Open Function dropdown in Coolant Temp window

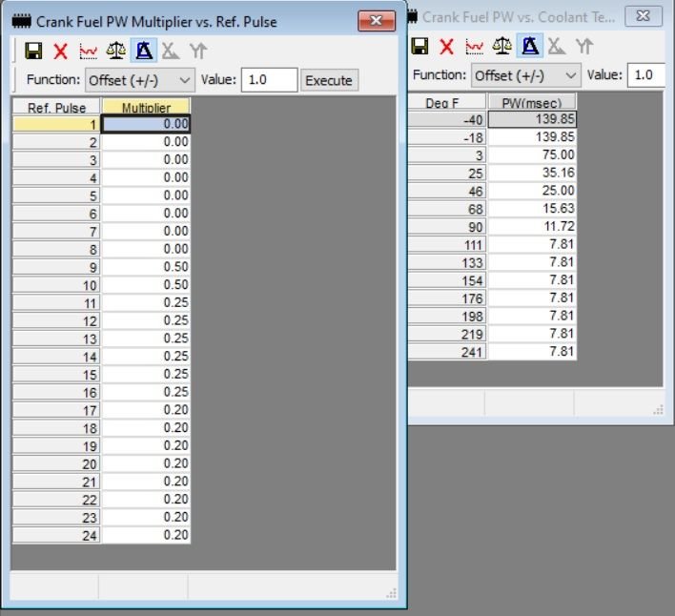(526, 75)
